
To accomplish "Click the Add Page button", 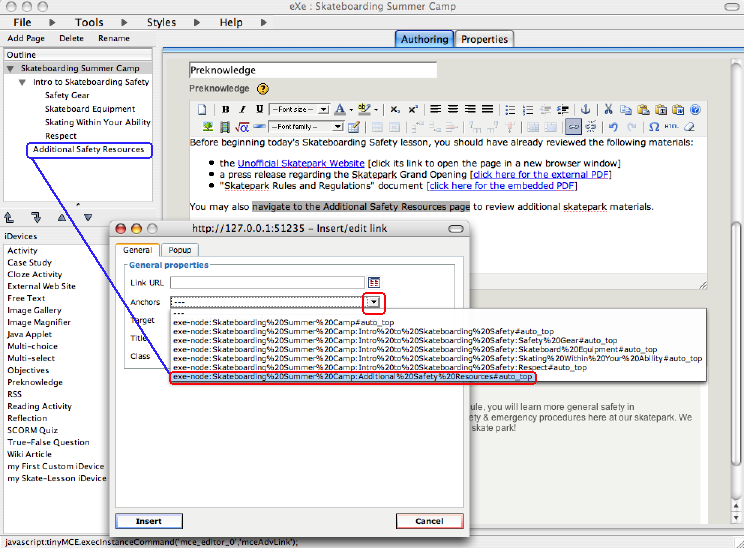I will tap(26, 38).
